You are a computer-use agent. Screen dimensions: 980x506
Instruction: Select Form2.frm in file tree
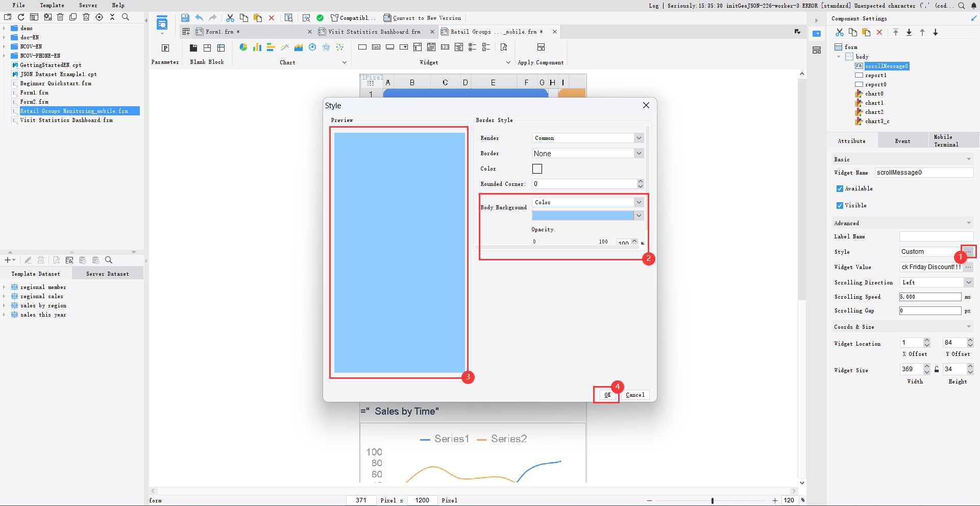(34, 102)
